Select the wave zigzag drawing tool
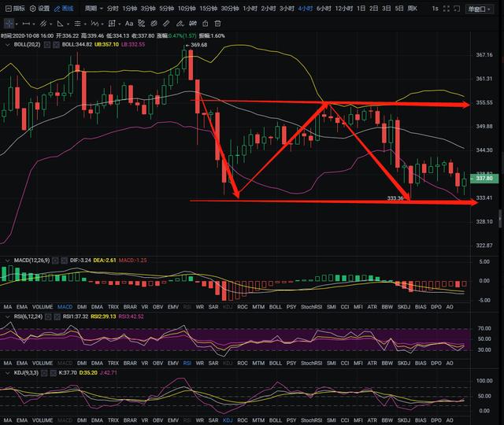 click(x=94, y=24)
